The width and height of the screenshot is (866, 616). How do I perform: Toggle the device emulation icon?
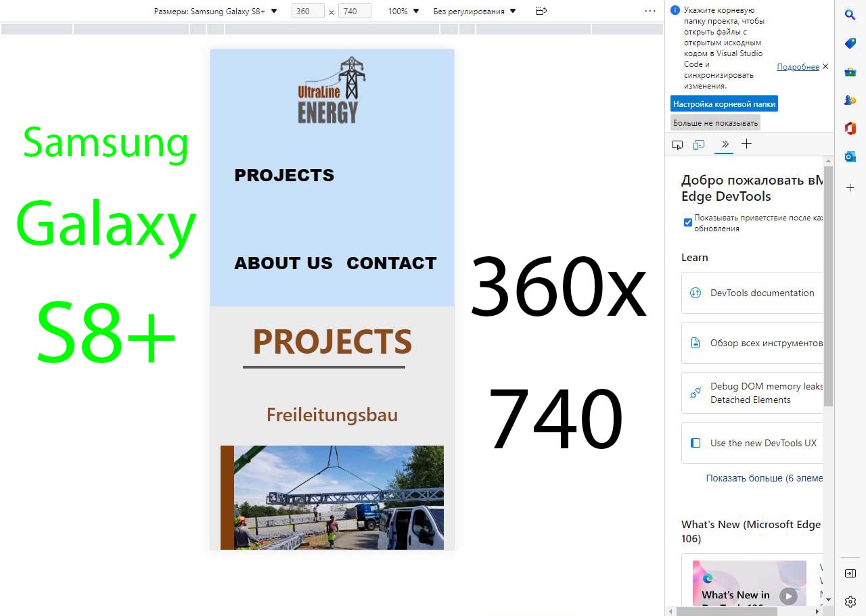pyautogui.click(x=699, y=145)
